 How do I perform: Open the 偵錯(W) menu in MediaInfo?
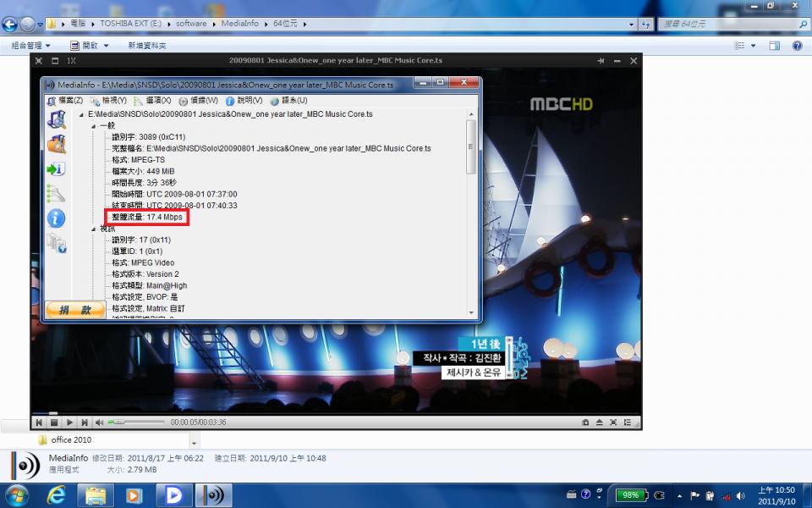pos(199,100)
